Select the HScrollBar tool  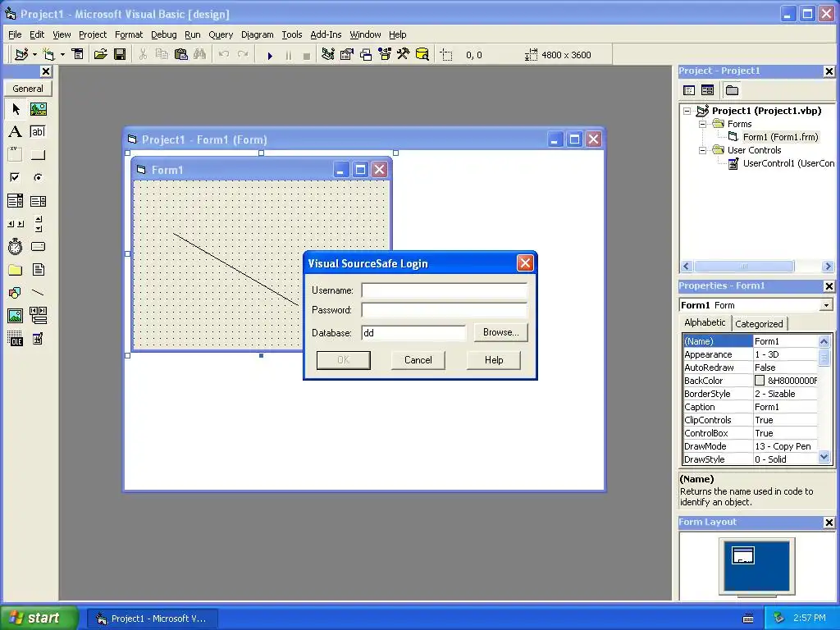[16, 224]
